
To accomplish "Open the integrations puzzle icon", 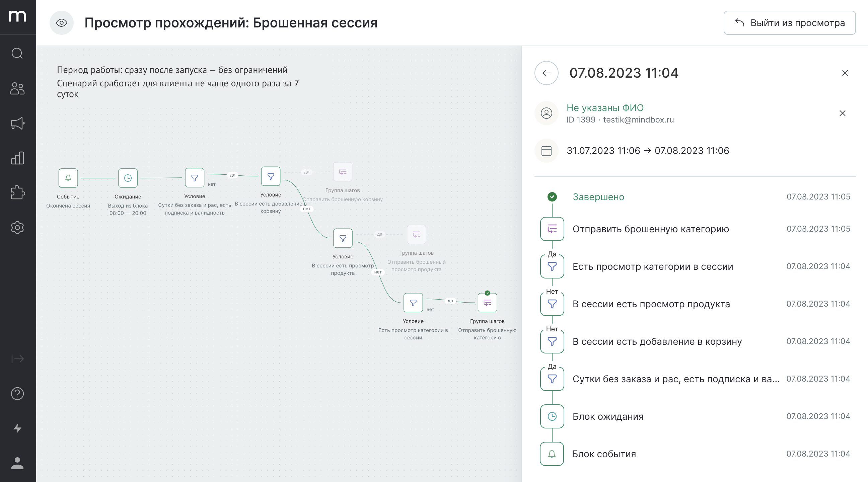I will (17, 193).
